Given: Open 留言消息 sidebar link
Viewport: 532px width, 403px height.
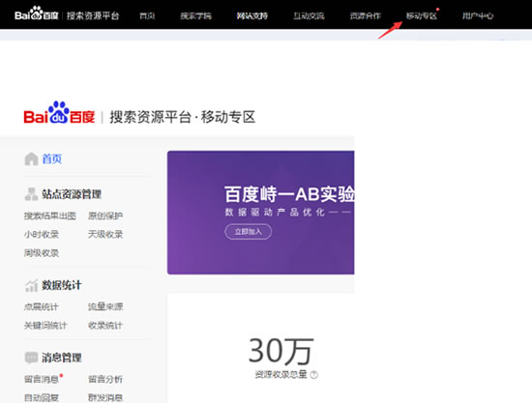Looking at the screenshot, I should pyautogui.click(x=41, y=379).
